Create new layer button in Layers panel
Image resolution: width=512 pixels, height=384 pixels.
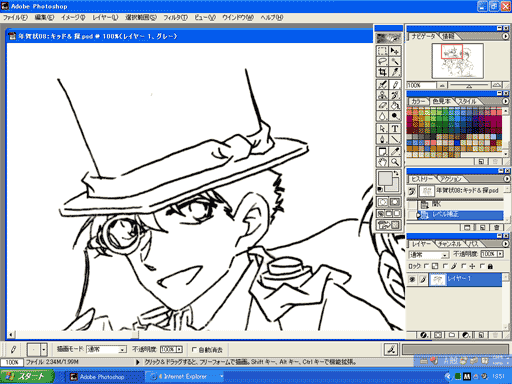click(x=481, y=335)
